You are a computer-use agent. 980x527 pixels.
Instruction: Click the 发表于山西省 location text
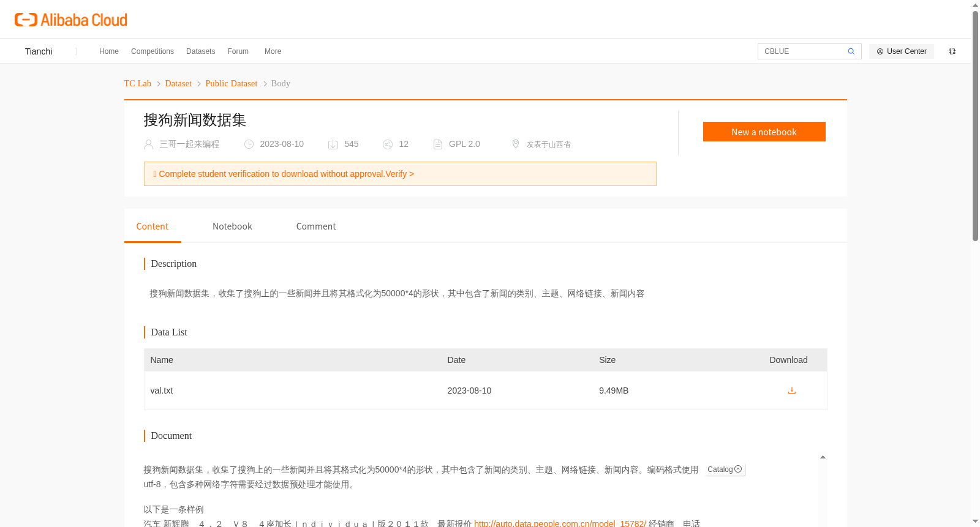point(549,144)
